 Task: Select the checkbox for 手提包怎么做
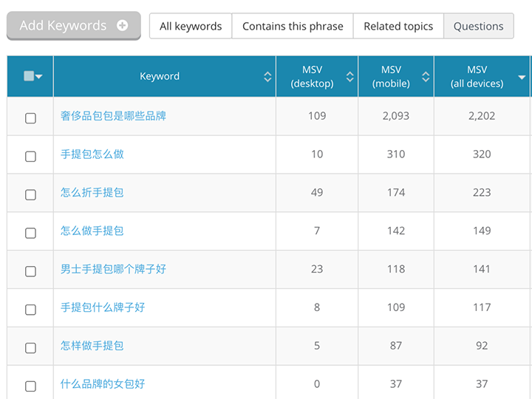pyautogui.click(x=30, y=156)
